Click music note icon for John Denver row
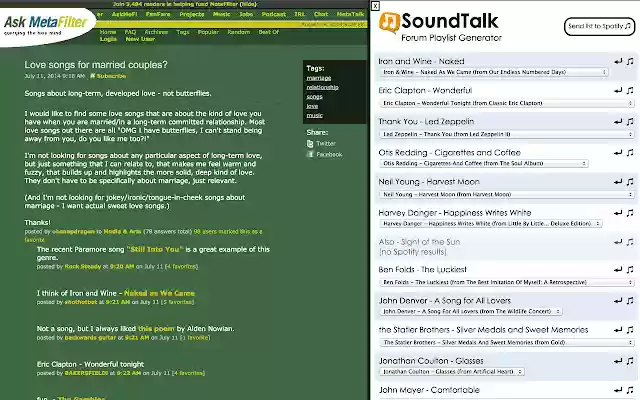The width and height of the screenshot is (640, 400). click(x=630, y=301)
